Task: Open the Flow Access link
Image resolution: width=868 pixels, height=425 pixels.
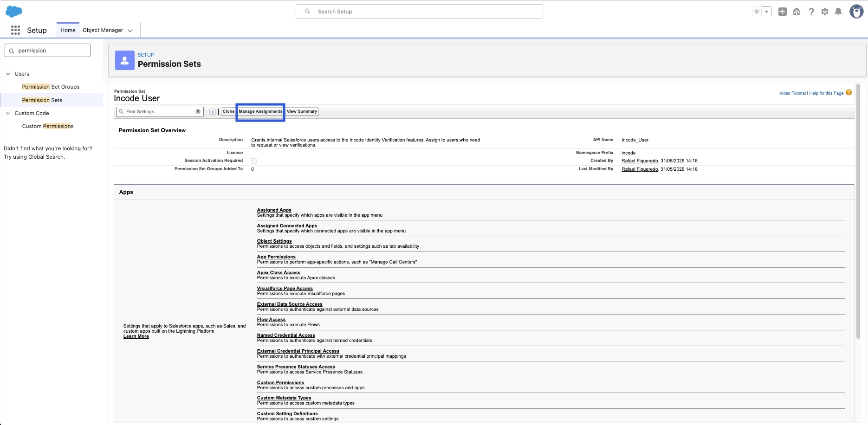Action: [271, 320]
